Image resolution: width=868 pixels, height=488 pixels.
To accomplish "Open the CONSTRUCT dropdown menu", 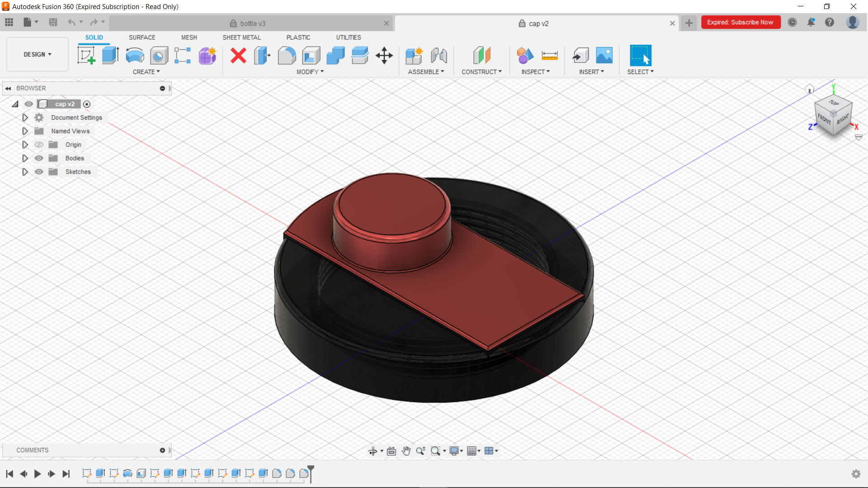I will tap(481, 72).
